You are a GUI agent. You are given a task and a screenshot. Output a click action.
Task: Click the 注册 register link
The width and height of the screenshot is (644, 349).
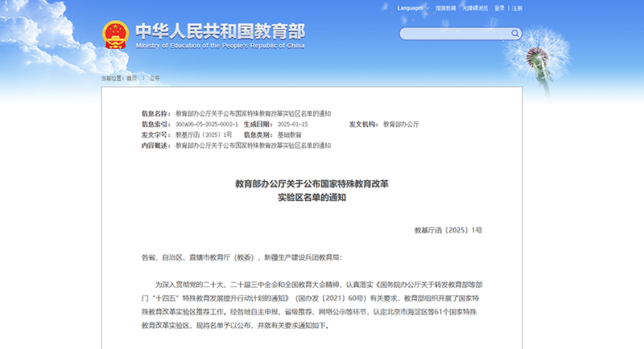coord(517,8)
